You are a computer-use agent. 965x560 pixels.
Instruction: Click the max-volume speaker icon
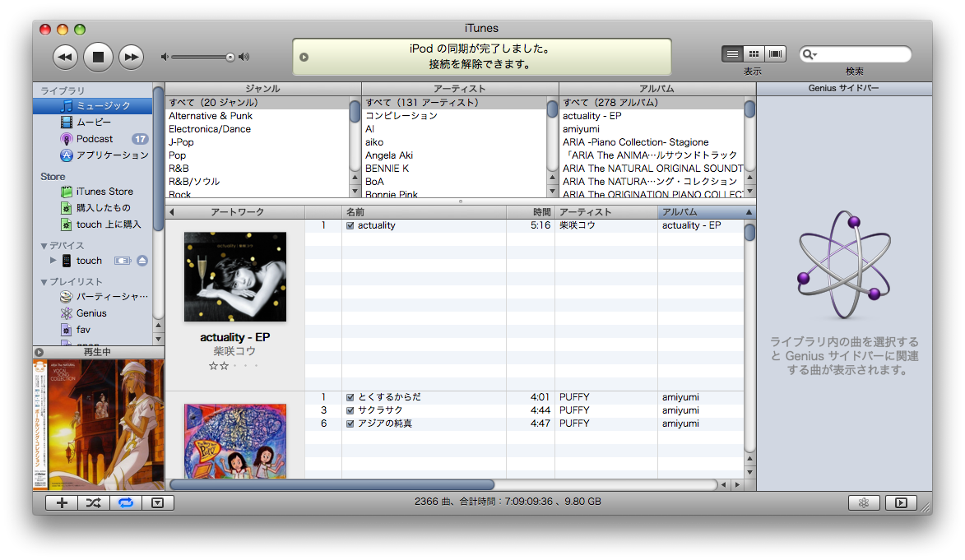244,58
